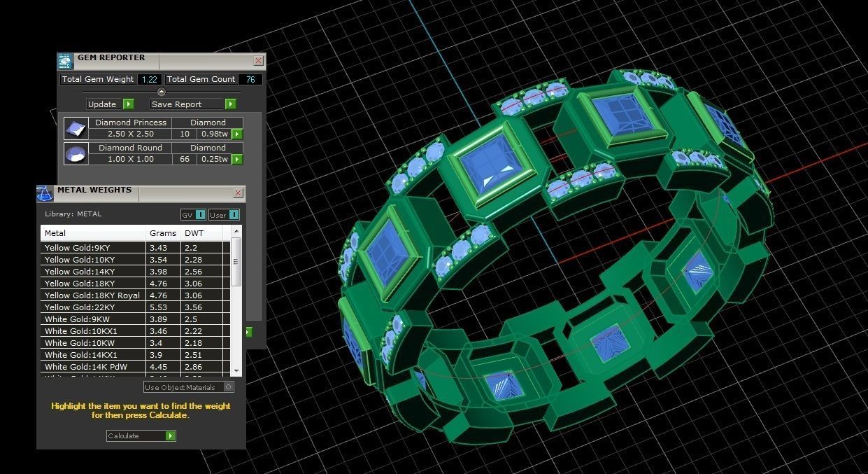Click the Library: METAL label
Image resolution: width=868 pixels, height=474 pixels.
click(73, 214)
